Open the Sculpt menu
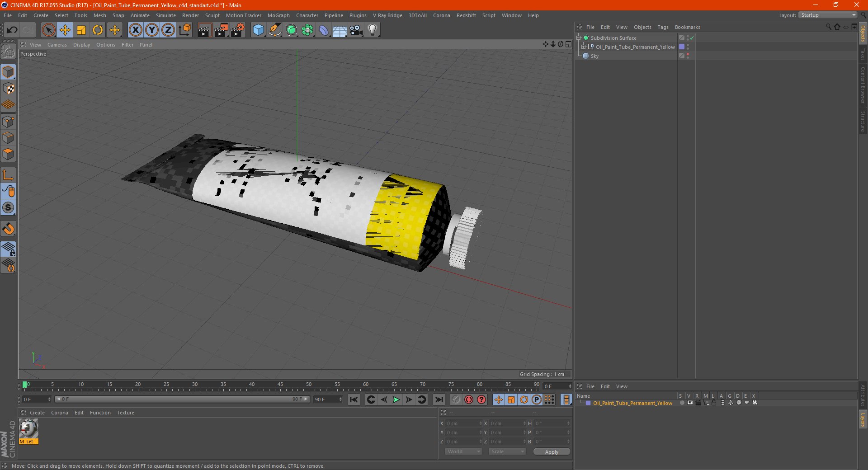 pos(212,15)
